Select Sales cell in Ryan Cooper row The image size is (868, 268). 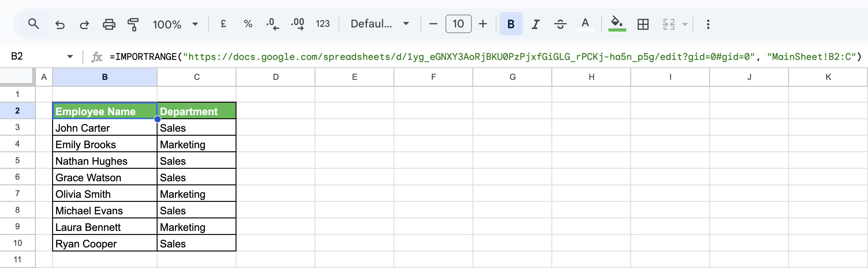click(x=197, y=243)
